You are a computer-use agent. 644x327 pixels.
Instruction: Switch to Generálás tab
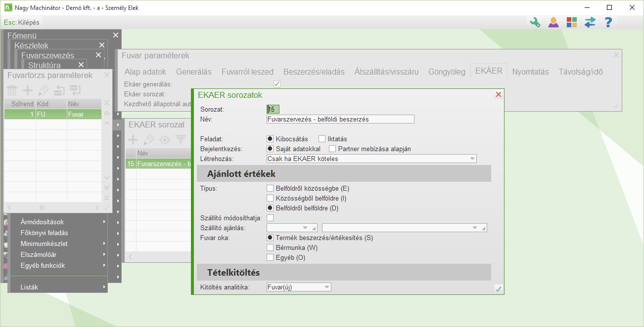click(194, 72)
